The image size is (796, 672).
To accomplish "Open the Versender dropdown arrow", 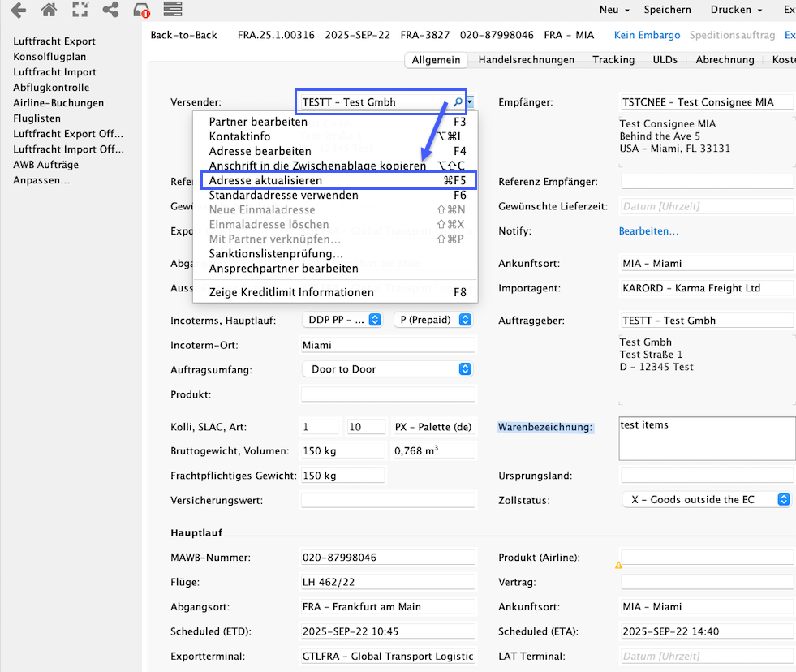I will (x=471, y=102).
